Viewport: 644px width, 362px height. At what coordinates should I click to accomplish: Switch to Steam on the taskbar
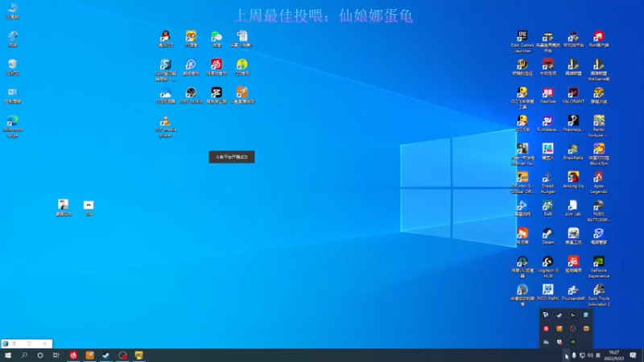point(106,356)
